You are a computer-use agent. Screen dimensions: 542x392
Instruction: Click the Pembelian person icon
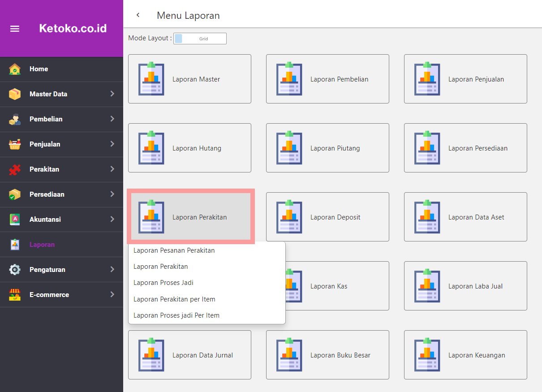point(15,119)
